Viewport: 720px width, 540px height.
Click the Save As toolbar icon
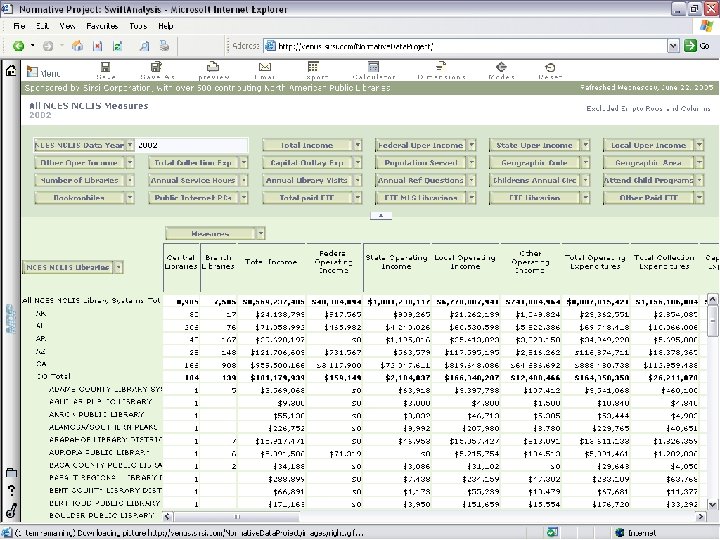156,68
